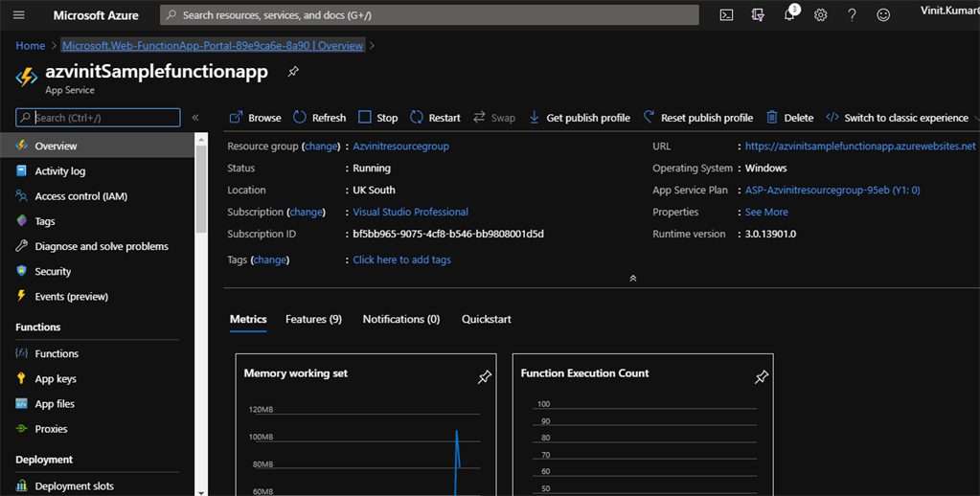Focus the sidebar Search (Ctrl+/) field
Screen dimensions: 980x496
[98, 118]
